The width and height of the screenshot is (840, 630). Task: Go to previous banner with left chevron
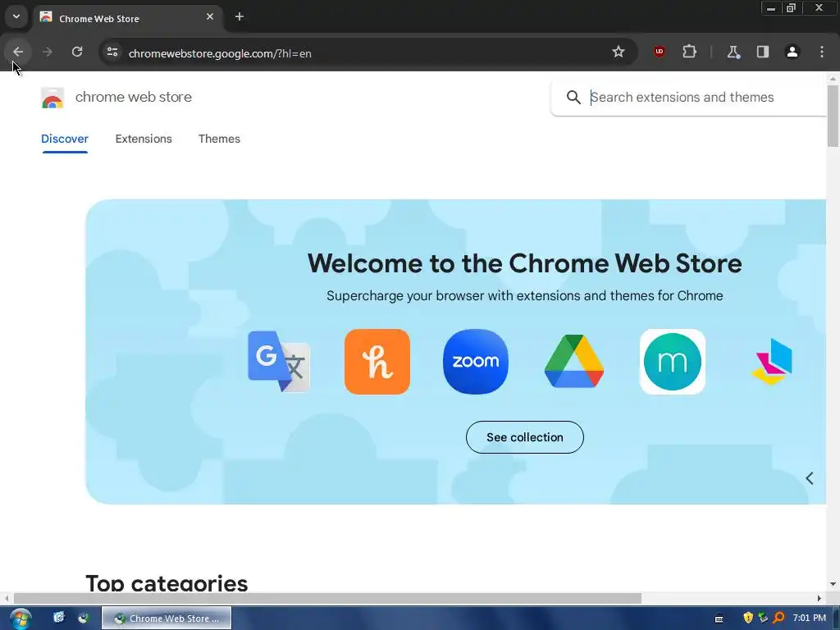tap(810, 478)
